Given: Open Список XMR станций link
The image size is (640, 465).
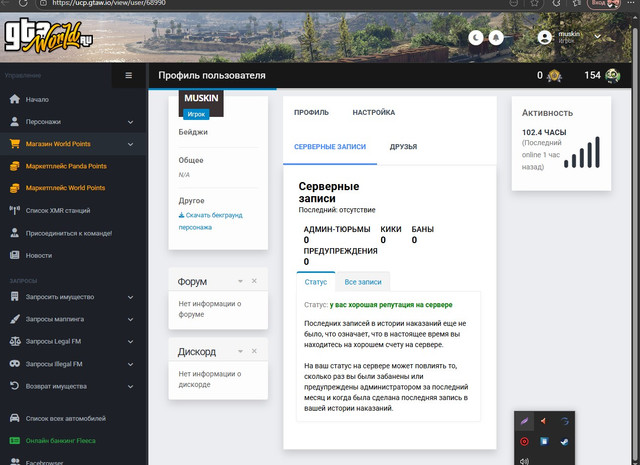Looking at the screenshot, I should (58, 211).
